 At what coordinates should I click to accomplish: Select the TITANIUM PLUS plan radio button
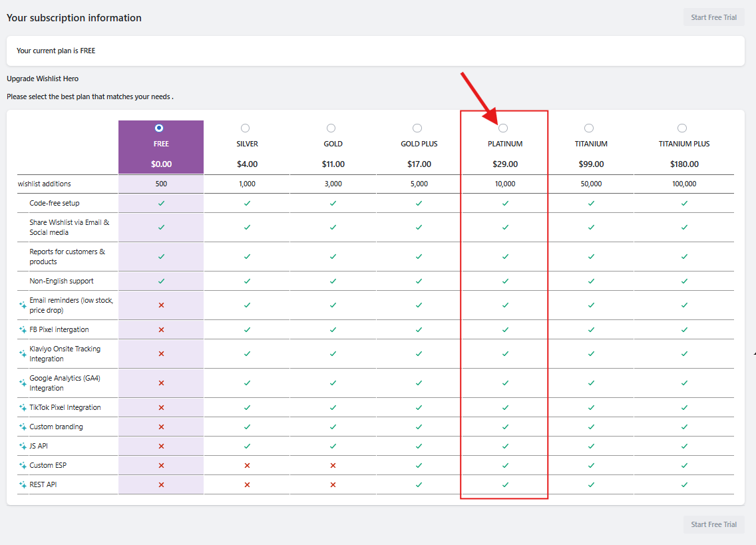point(681,128)
